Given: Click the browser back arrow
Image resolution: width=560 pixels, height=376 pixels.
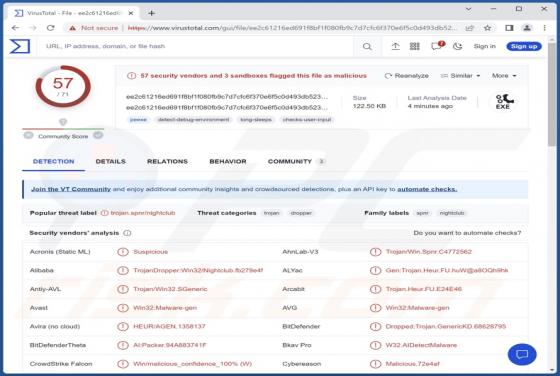Looking at the screenshot, I should click(15, 28).
